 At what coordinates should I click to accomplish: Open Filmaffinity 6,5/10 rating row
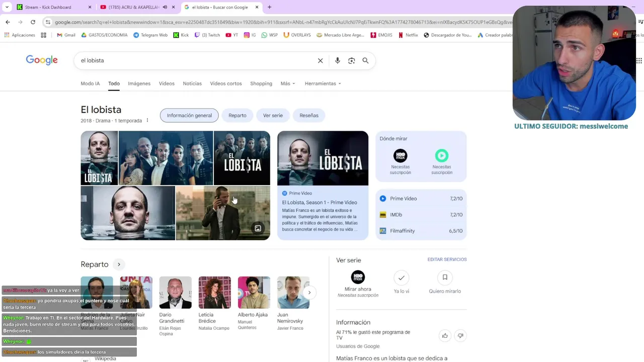pyautogui.click(x=421, y=231)
